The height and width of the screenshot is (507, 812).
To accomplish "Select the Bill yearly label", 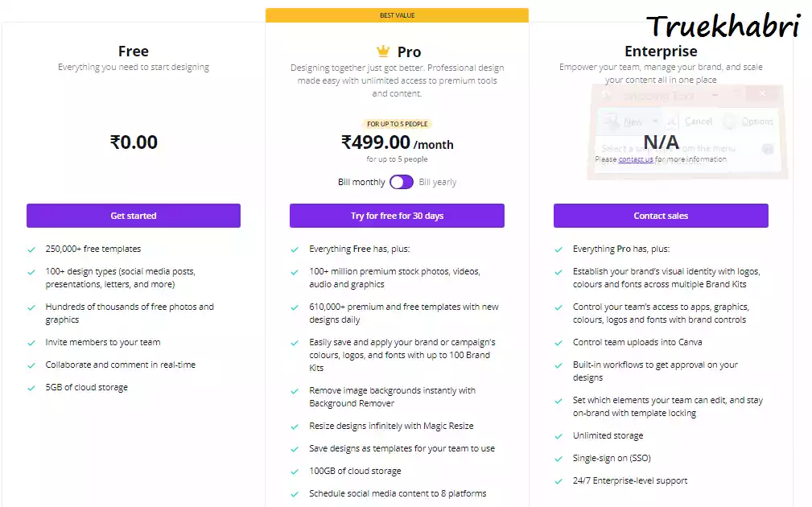I will coord(438,183).
